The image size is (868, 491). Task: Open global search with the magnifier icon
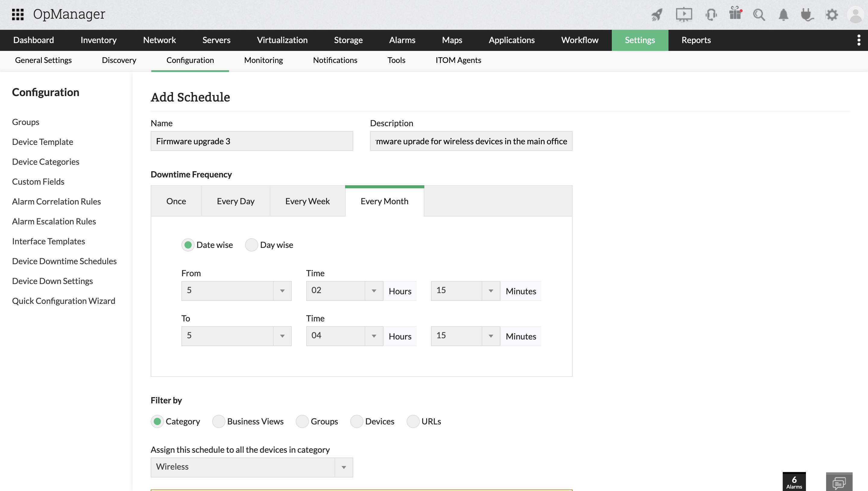click(x=759, y=15)
